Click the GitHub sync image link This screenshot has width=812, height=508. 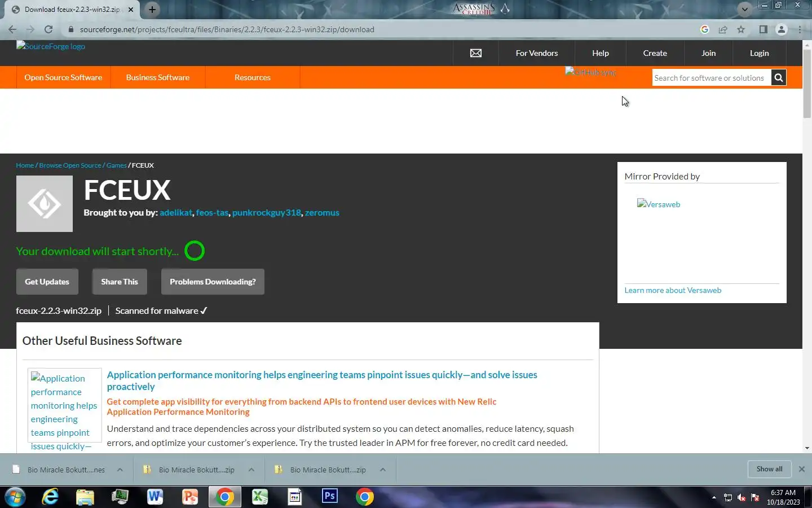(590, 72)
